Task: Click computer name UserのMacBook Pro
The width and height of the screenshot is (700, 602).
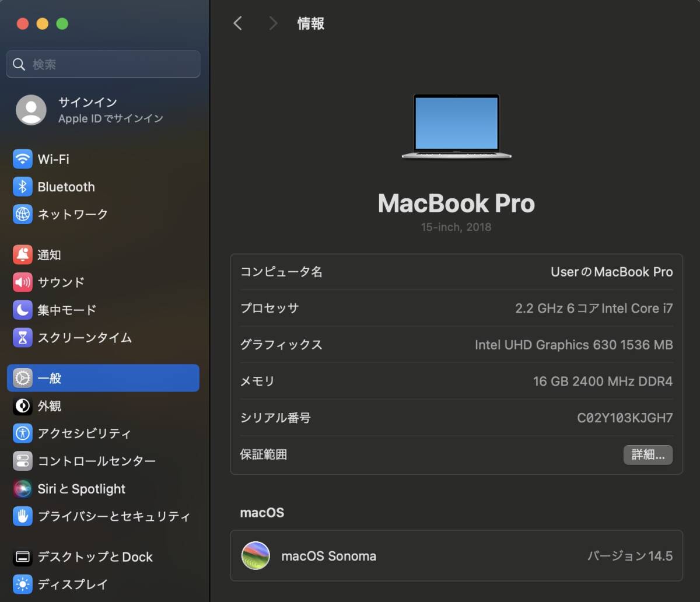Action: coord(612,272)
